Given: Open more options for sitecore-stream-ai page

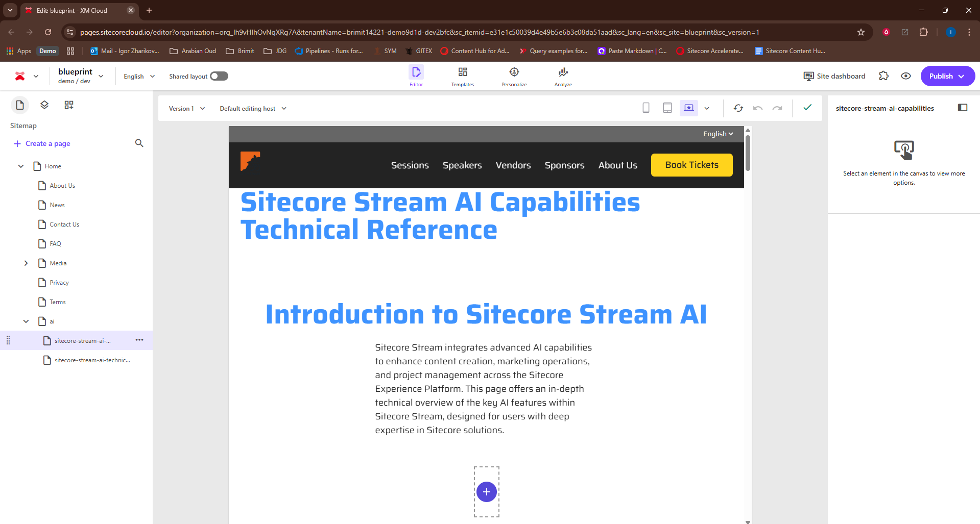Looking at the screenshot, I should [139, 340].
